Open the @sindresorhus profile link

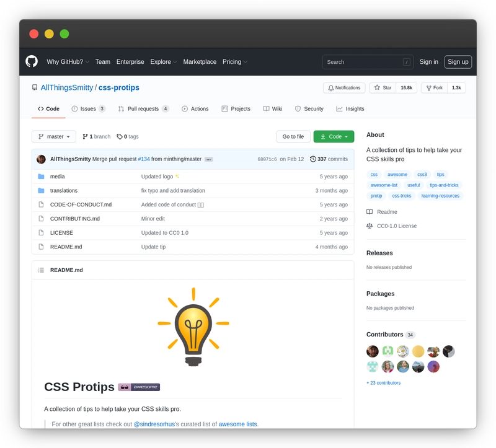[154, 424]
